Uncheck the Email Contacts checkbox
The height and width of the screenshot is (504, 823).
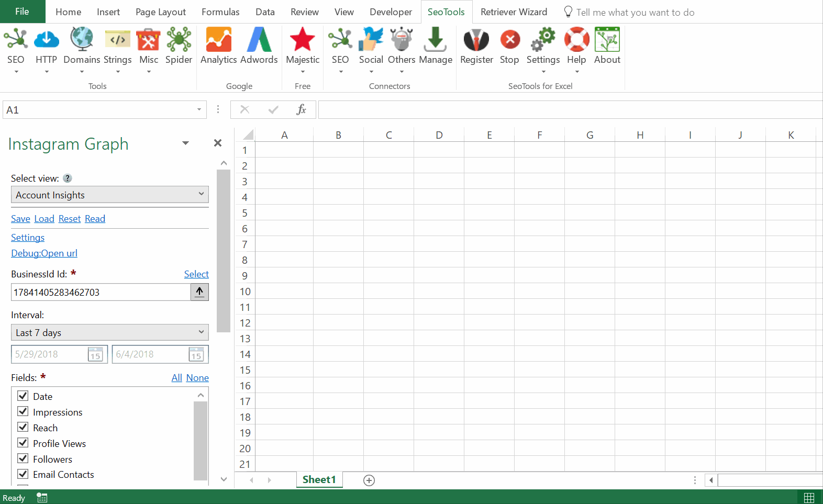click(23, 474)
